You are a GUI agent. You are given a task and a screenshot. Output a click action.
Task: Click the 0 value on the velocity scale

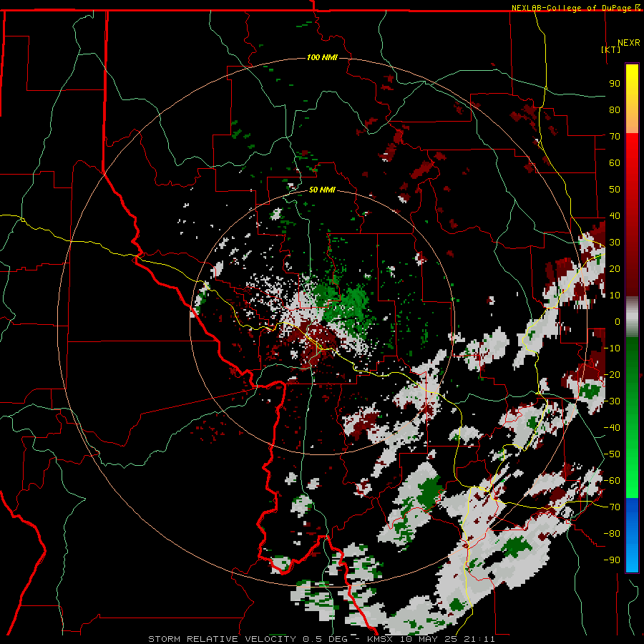tap(618, 322)
